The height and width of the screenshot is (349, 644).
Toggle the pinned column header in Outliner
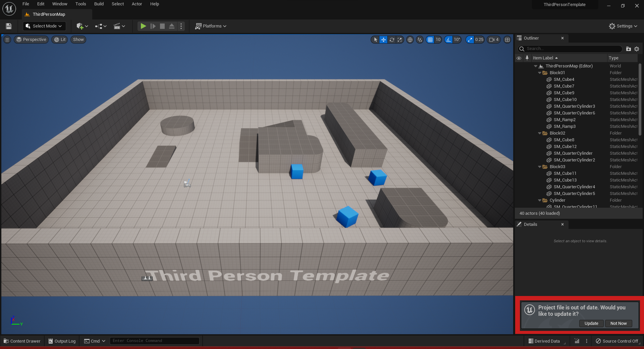[x=527, y=58]
